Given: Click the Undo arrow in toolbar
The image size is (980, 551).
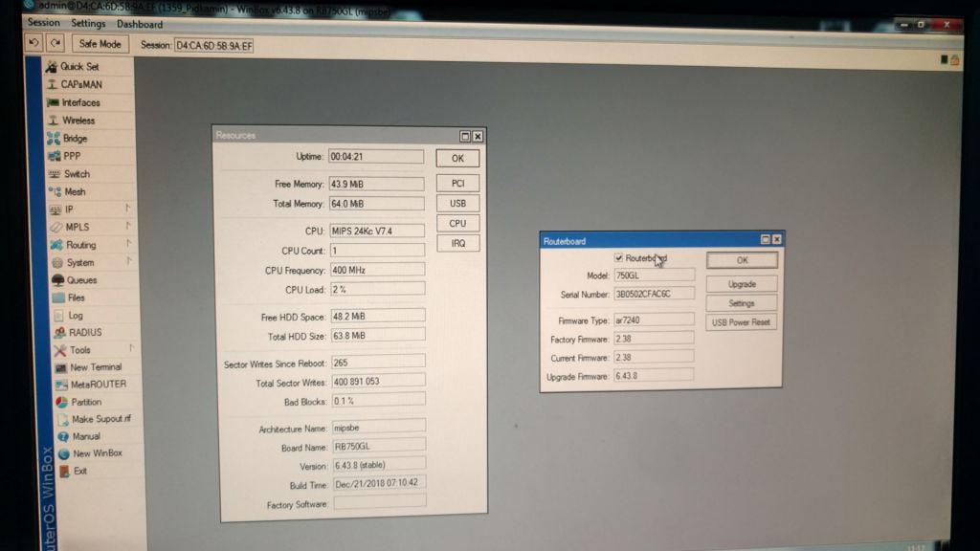Looking at the screenshot, I should 33,43.
